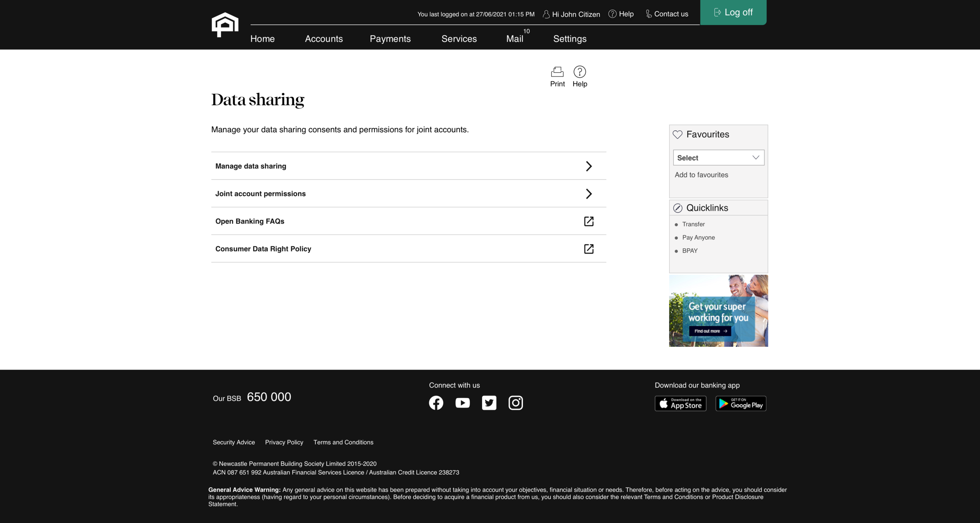Open the Payments menu
The height and width of the screenshot is (523, 980).
pos(390,39)
